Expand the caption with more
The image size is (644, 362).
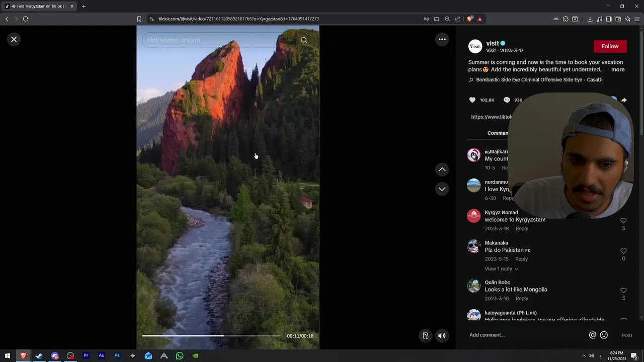618,70
